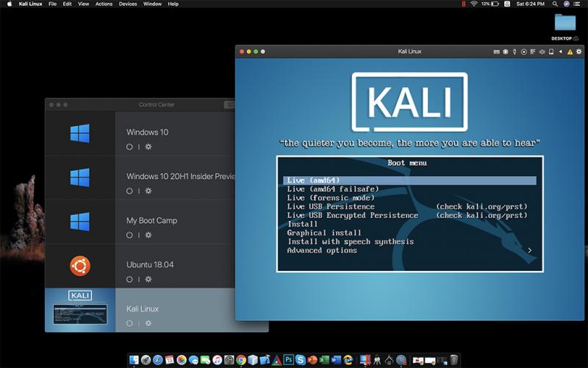Open settings gear for My Boot Camp
The width and height of the screenshot is (588, 368).
coord(148,235)
